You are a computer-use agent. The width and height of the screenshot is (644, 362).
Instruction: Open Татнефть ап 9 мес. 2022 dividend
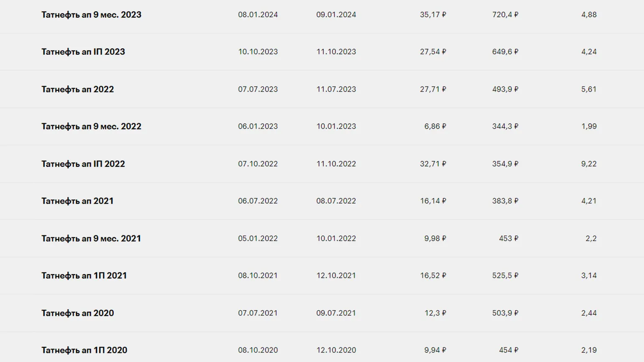[x=91, y=126]
